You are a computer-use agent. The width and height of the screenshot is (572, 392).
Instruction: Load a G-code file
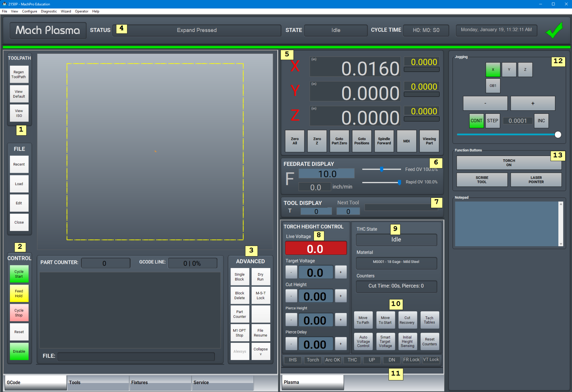click(19, 184)
